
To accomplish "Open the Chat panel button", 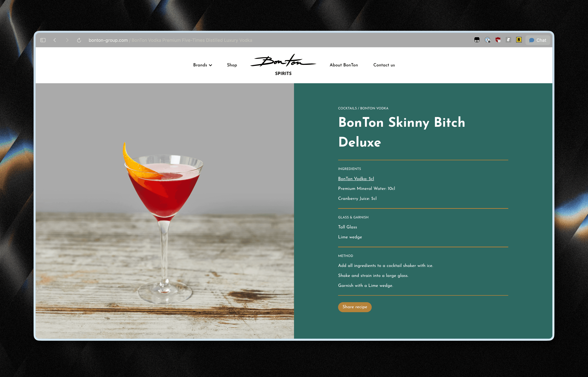I will 538,40.
